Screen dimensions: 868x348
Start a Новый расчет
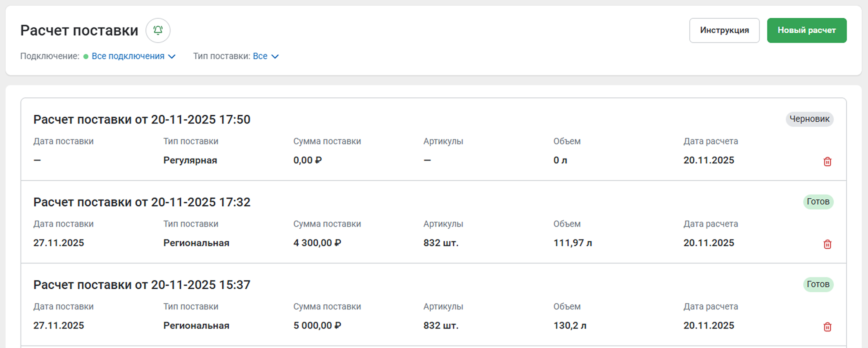(806, 30)
